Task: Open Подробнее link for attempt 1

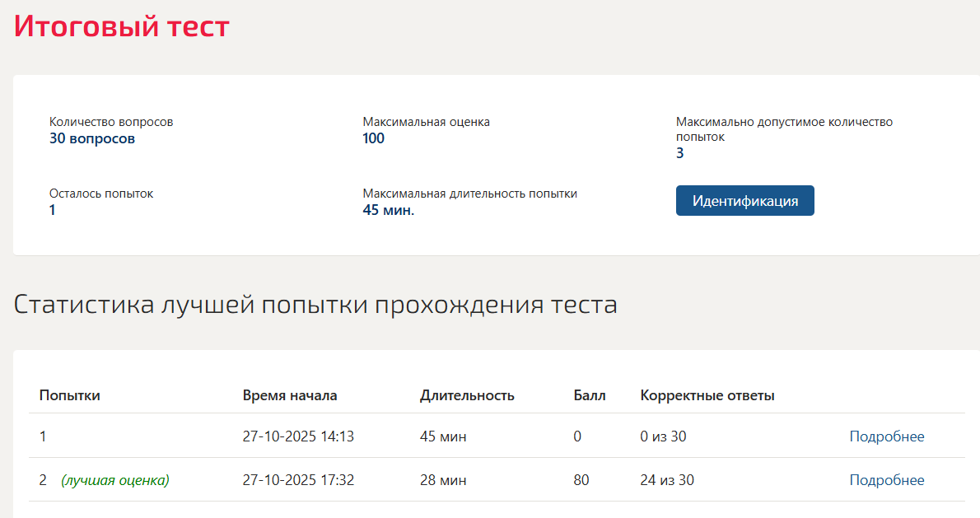Action: click(x=886, y=436)
